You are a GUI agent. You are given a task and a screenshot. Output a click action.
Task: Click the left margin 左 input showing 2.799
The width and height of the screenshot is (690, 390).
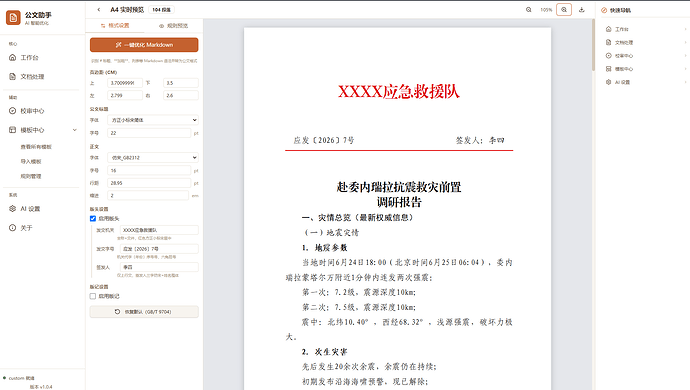click(125, 95)
